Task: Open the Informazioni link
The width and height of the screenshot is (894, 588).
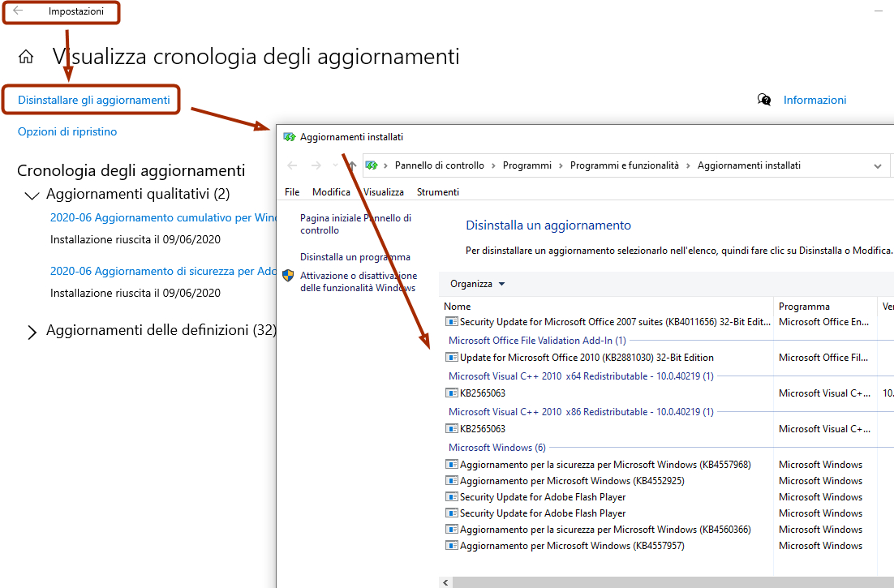Action: point(814,101)
